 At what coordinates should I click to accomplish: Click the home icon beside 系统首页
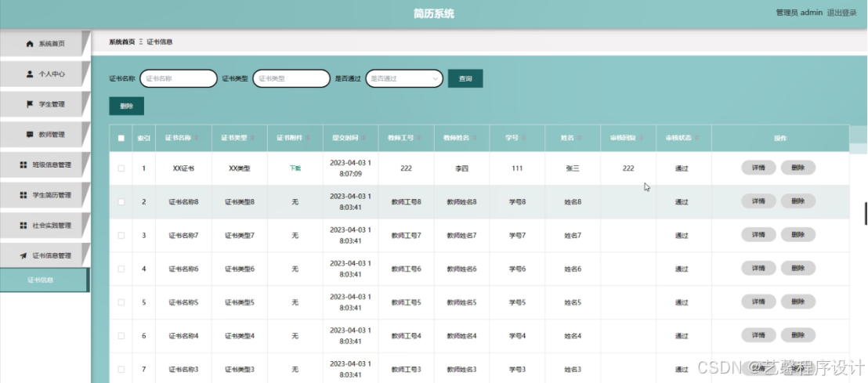click(x=30, y=44)
